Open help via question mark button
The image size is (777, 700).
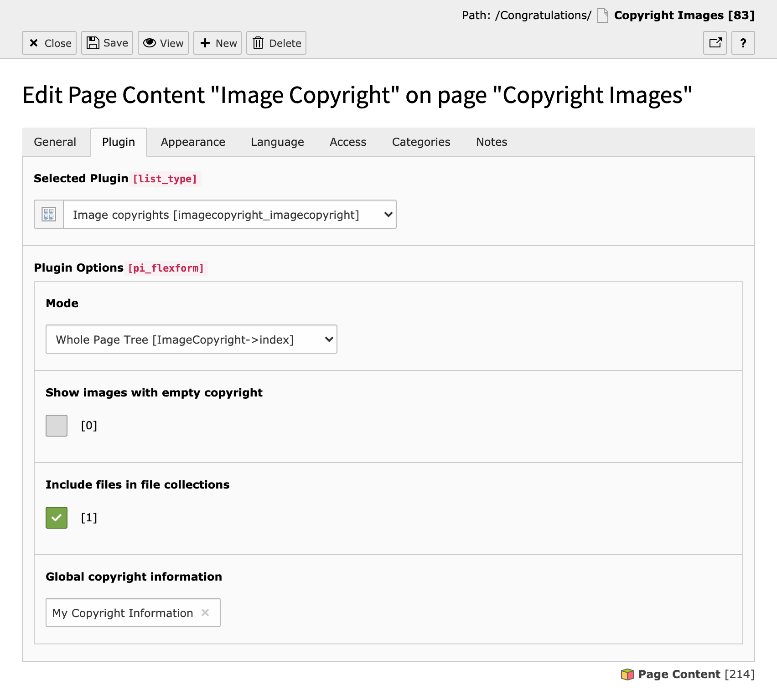pos(743,43)
